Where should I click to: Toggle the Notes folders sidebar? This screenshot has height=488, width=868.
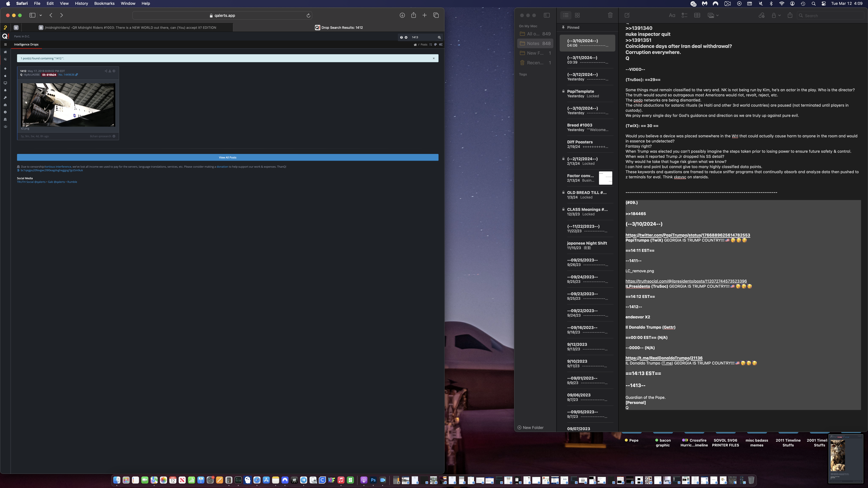point(547,15)
